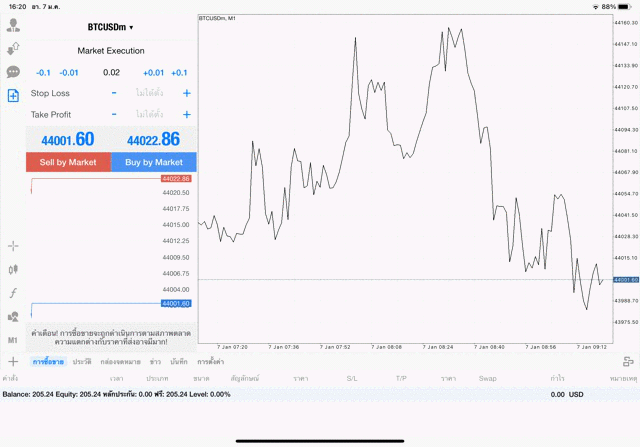Switch to กล่องจดหมาย tab
This screenshot has width=640, height=447.
[120, 362]
